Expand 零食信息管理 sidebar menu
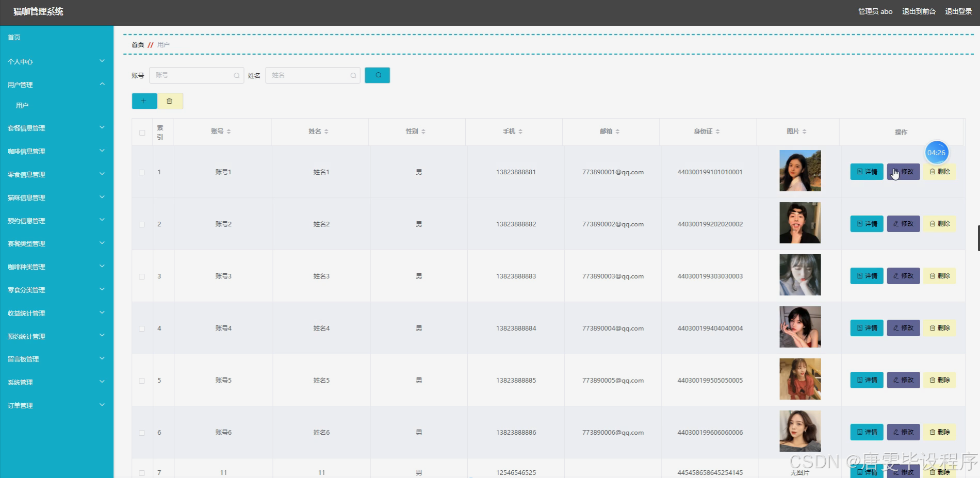The image size is (980, 478). coord(57,174)
